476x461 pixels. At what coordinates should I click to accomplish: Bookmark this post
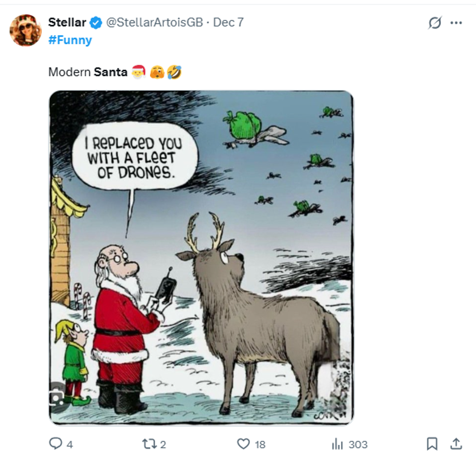point(432,444)
